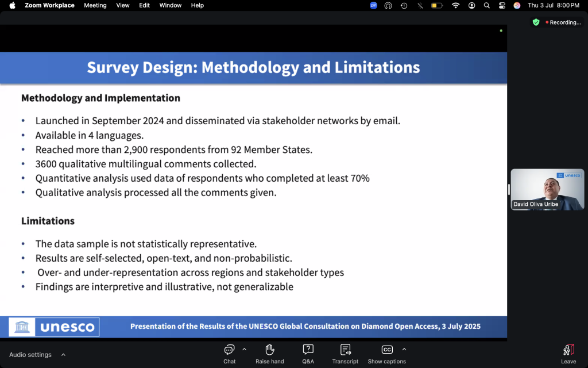Click the battery status icon
This screenshot has width=588, height=368.
pyautogui.click(x=436, y=5)
